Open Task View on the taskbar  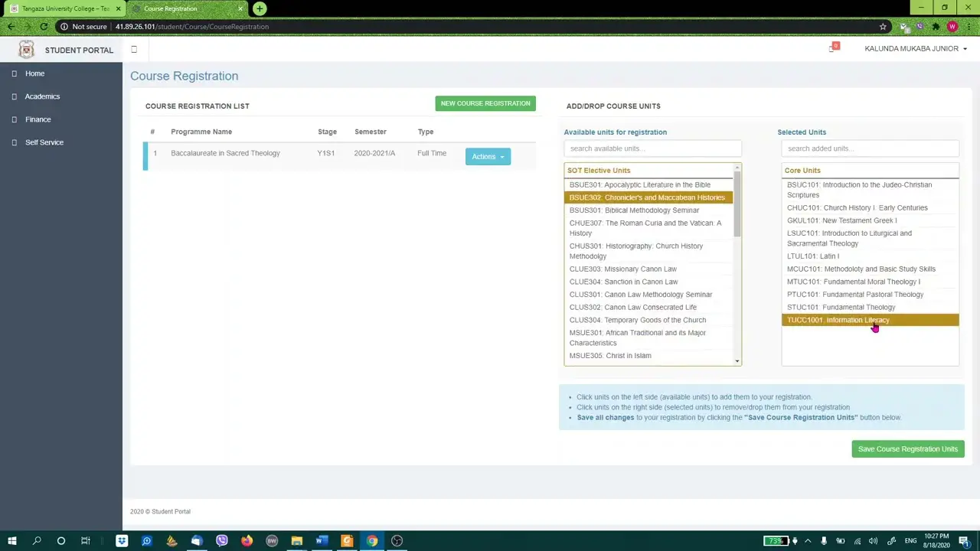pos(85,541)
